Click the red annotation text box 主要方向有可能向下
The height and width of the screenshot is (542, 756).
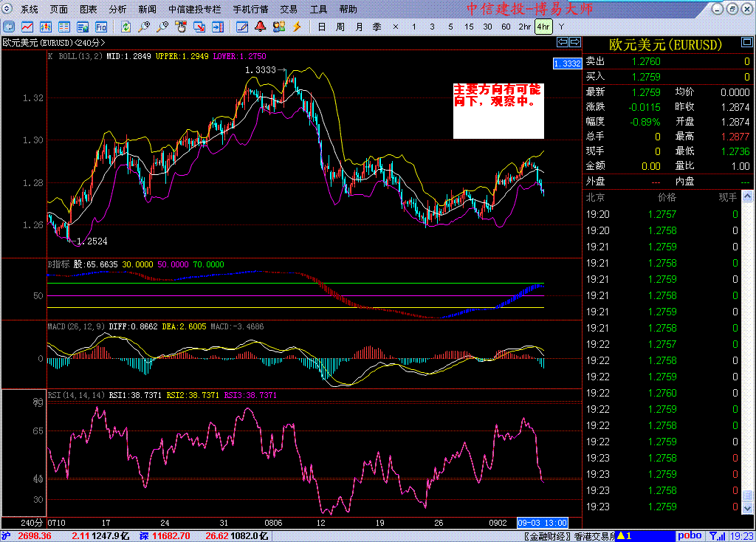coord(498,111)
